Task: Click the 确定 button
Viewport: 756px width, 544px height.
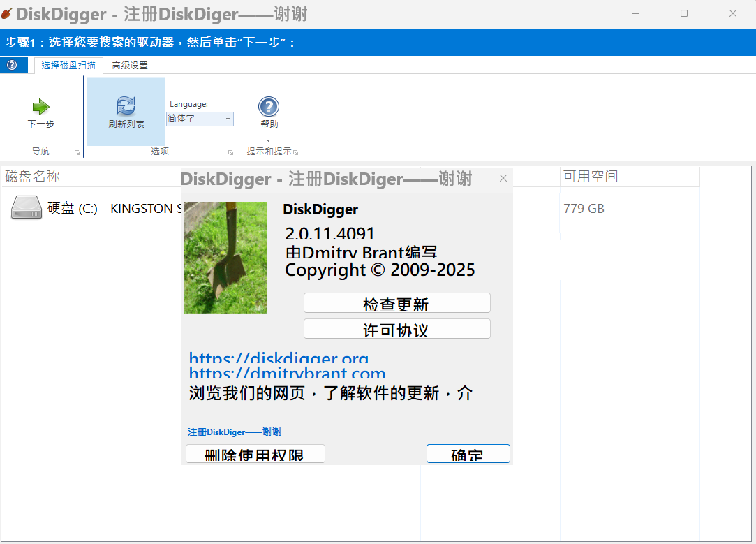Action: [x=468, y=453]
